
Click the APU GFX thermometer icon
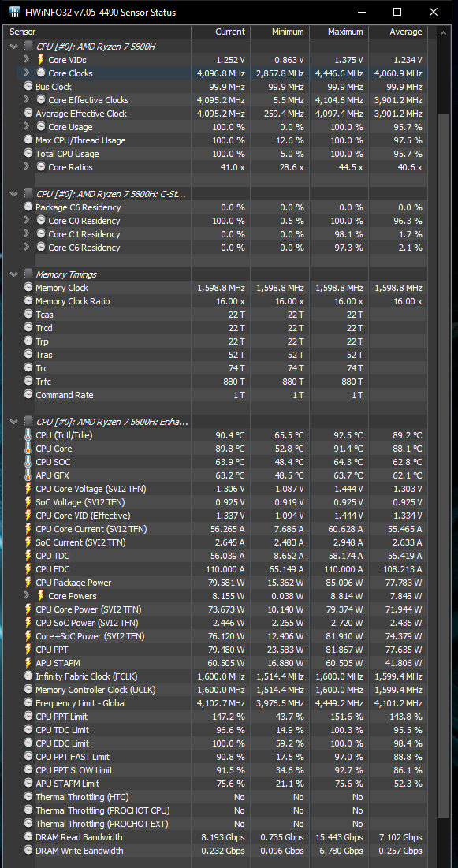(28, 475)
